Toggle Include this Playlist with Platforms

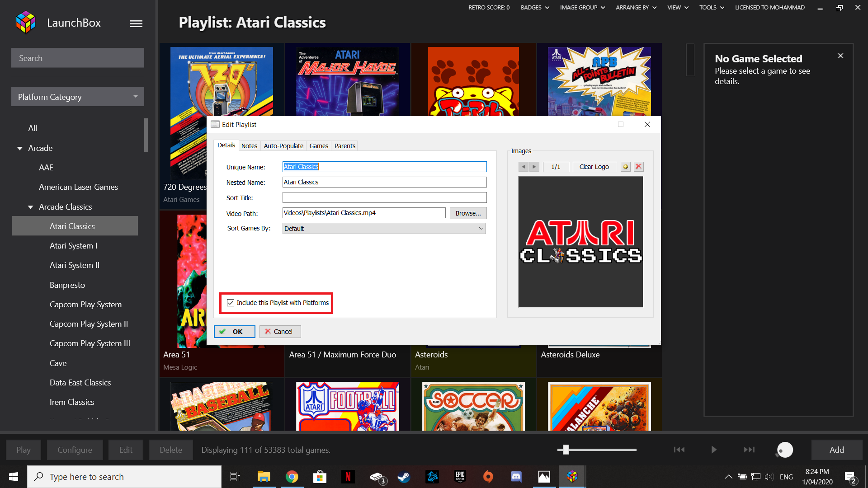coord(231,303)
